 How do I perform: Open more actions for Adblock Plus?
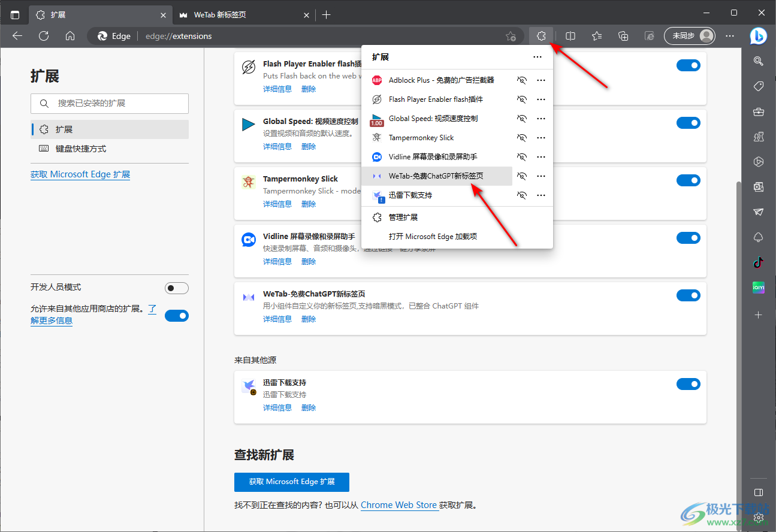(541, 80)
